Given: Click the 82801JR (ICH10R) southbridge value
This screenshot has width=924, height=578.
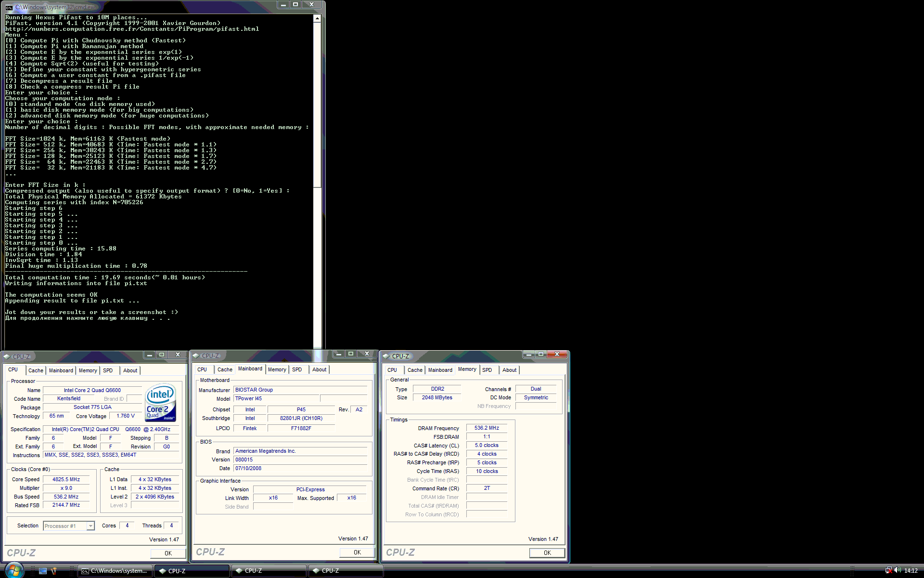Looking at the screenshot, I should click(301, 418).
